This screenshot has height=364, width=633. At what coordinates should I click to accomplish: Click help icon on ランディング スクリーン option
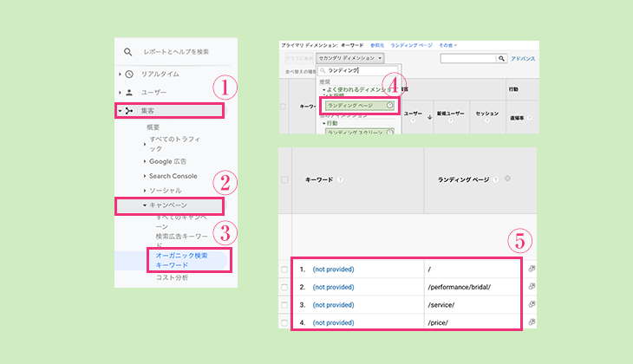[x=390, y=132]
